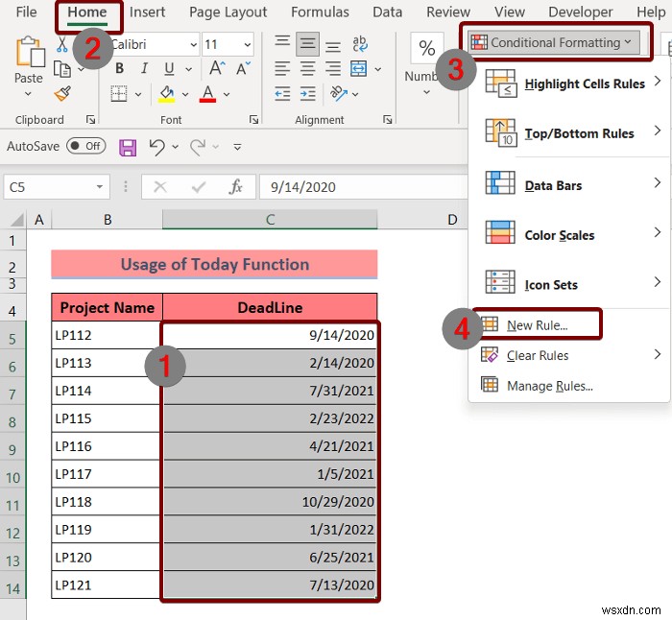Open the Customize Quick Access Toolbar arrow
This screenshot has height=620, width=672.
coord(237,148)
